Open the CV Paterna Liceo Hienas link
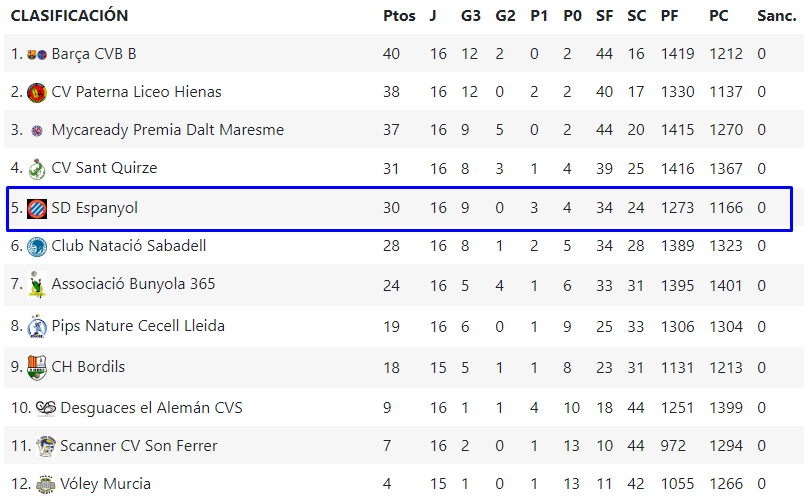The image size is (809, 497). (x=136, y=92)
